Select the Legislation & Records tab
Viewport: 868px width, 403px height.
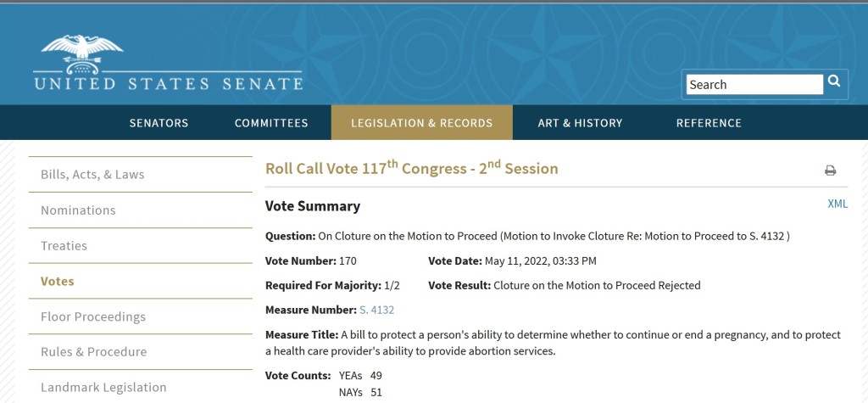click(x=421, y=123)
